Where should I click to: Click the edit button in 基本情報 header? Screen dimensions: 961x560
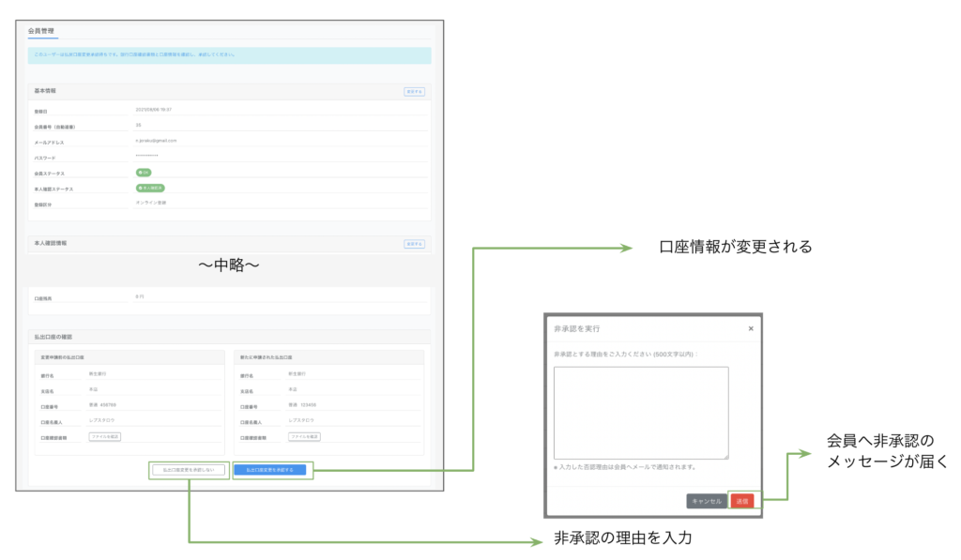point(414,91)
